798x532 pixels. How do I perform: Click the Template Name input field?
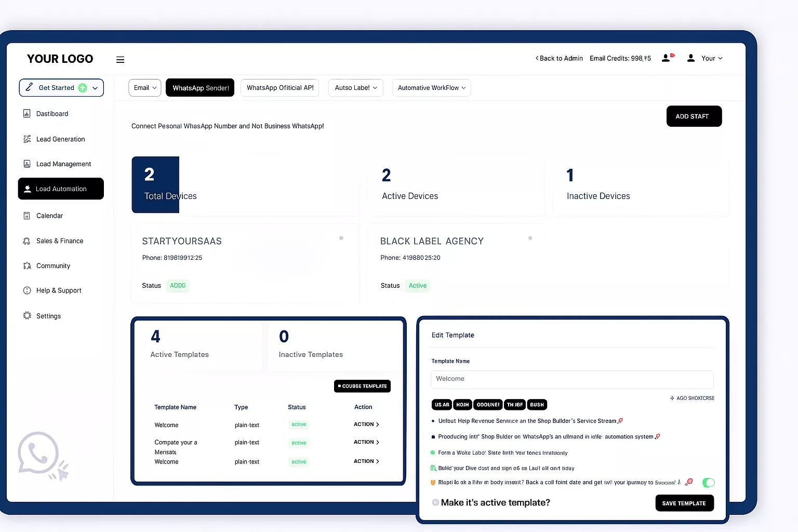click(x=572, y=379)
